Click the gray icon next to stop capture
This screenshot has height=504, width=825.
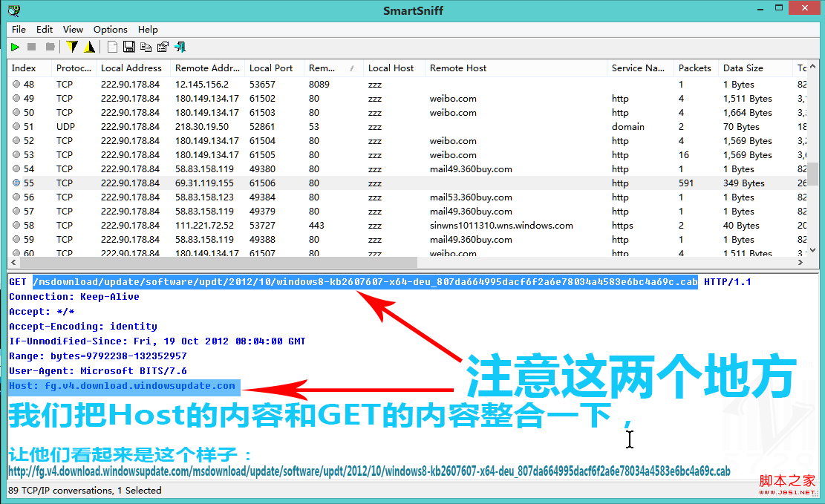pyautogui.click(x=50, y=48)
